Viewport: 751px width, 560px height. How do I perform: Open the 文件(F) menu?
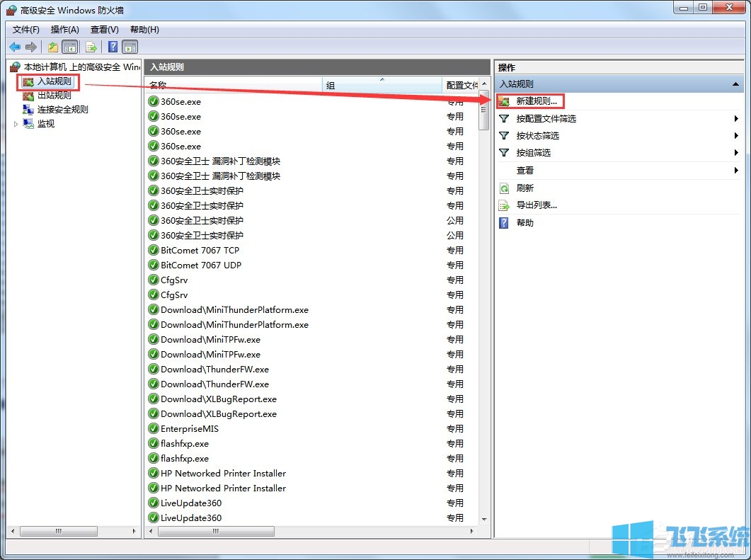25,29
